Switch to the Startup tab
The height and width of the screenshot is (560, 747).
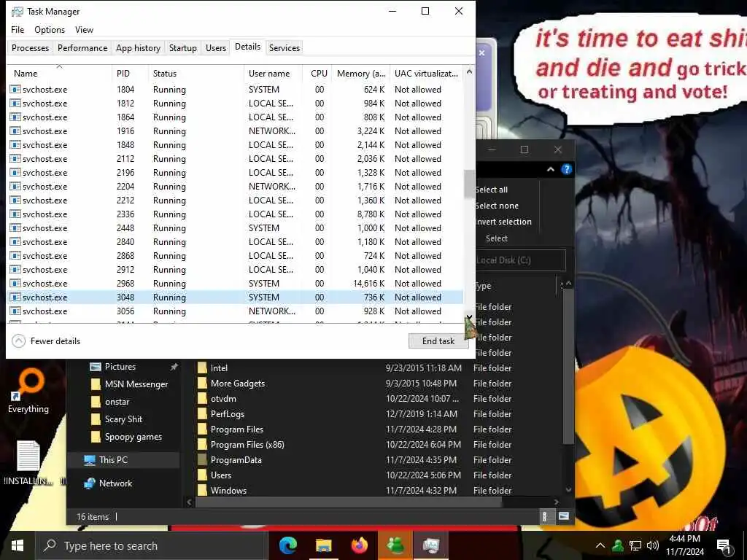coord(183,47)
